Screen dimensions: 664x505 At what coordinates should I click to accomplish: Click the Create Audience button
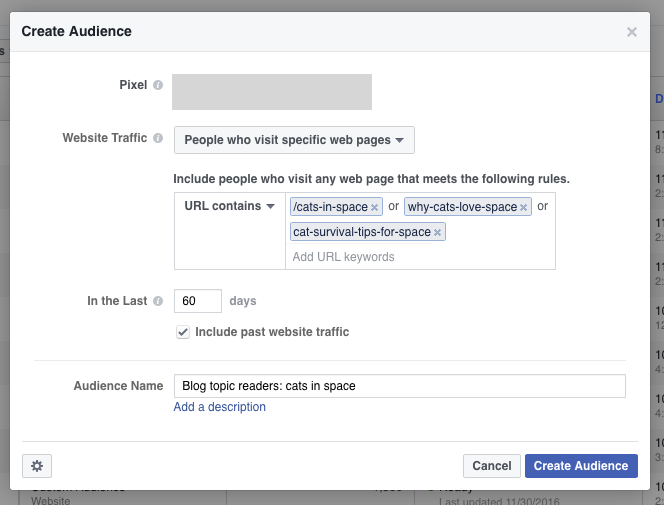pos(581,466)
